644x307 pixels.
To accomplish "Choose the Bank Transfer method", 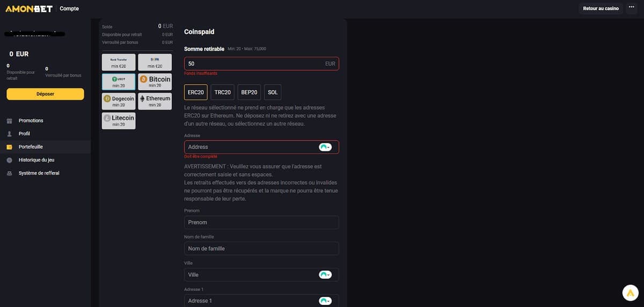I will coord(119,62).
